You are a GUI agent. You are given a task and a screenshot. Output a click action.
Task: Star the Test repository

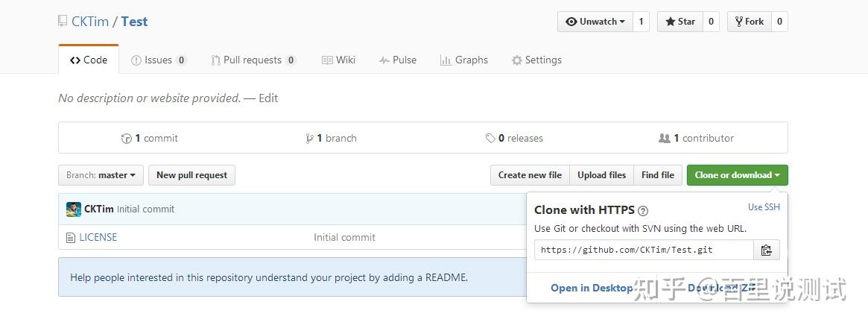pos(679,22)
